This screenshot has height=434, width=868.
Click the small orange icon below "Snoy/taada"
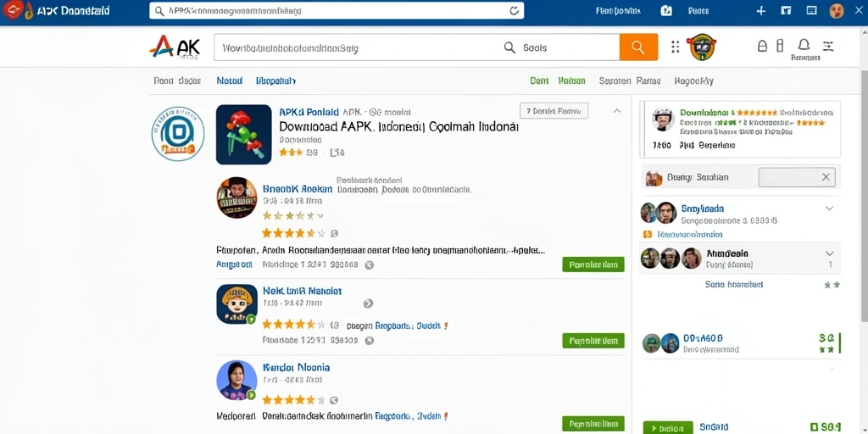[647, 235]
